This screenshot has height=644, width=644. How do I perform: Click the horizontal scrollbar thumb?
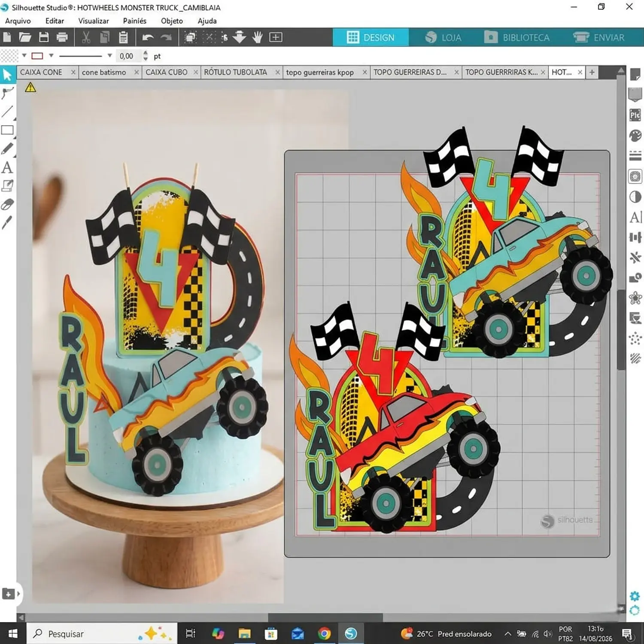click(x=325, y=617)
